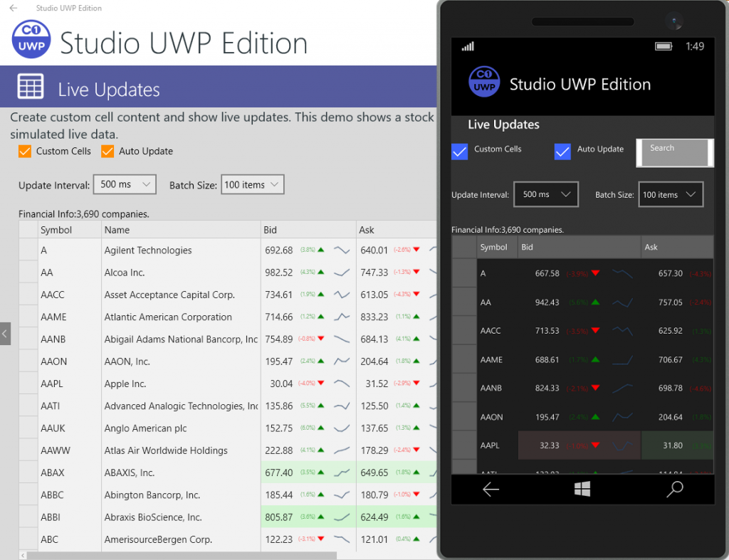
Task: Click bid value 692.68 for Agilent
Action: pos(279,250)
